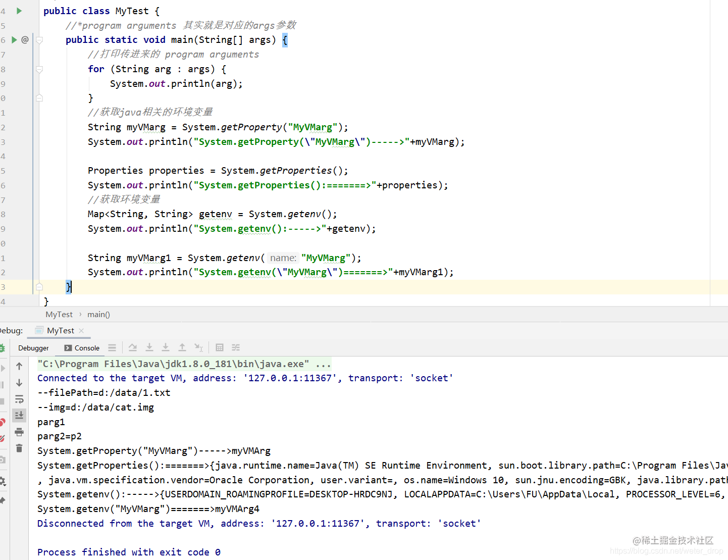Collapse the for loop code block
728x560 pixels.
[39, 69]
